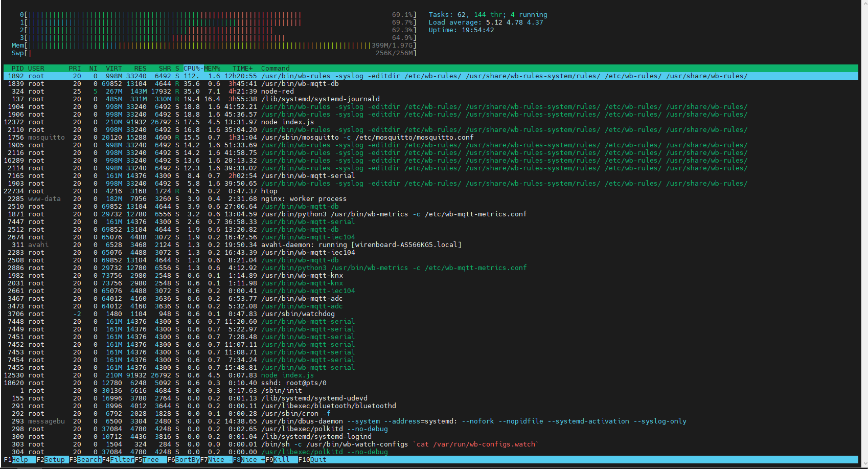Select the /sbin/init process row
This screenshot has height=469, width=868.
coord(431,391)
